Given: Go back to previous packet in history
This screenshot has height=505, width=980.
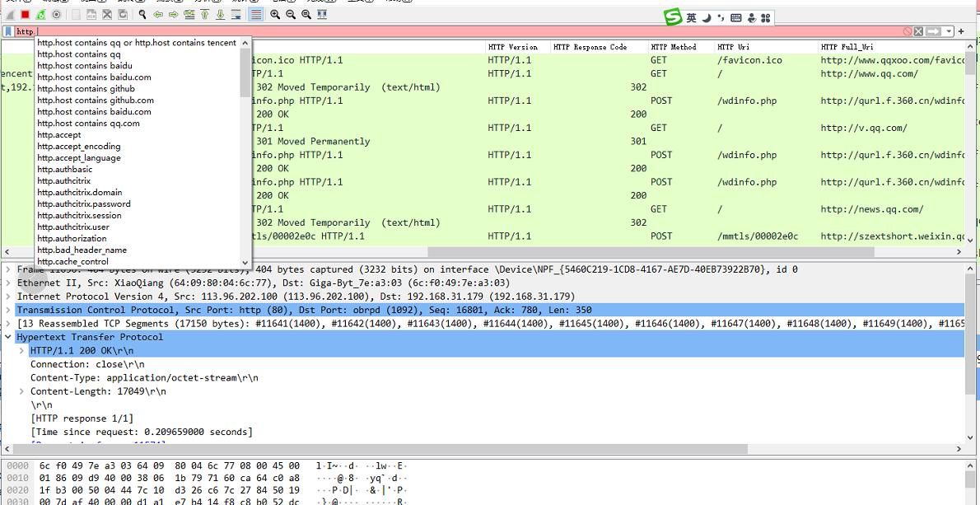Looking at the screenshot, I should pos(158,14).
